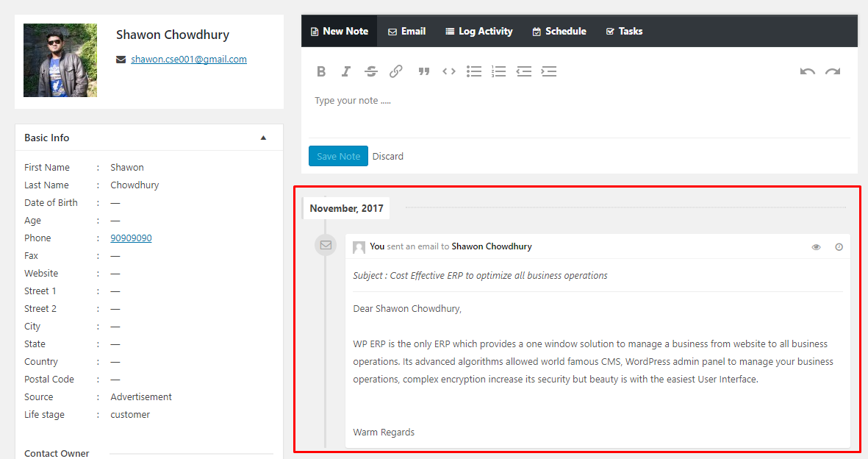Click the clock icon on email activity
Image resolution: width=868 pixels, height=459 pixels.
(x=839, y=247)
